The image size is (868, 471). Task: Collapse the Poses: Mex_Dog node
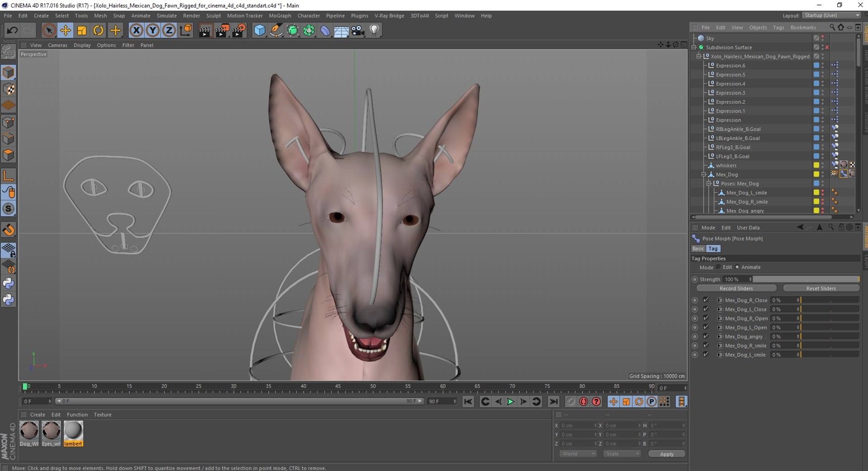click(x=709, y=184)
